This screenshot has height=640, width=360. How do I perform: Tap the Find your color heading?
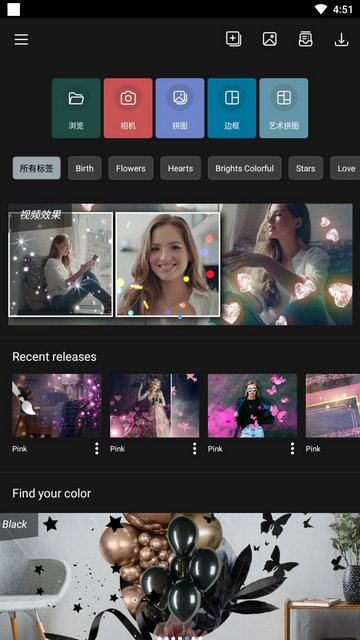coord(51,493)
